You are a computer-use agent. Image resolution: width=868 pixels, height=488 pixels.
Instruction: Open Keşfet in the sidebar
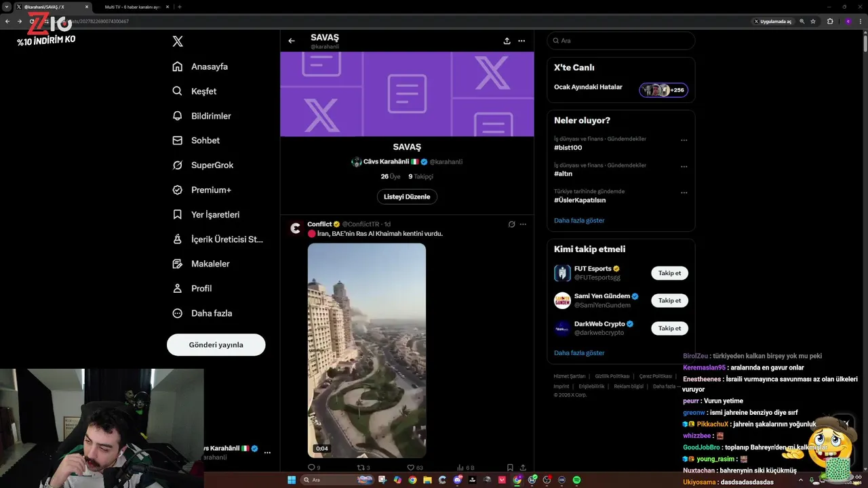(195, 91)
